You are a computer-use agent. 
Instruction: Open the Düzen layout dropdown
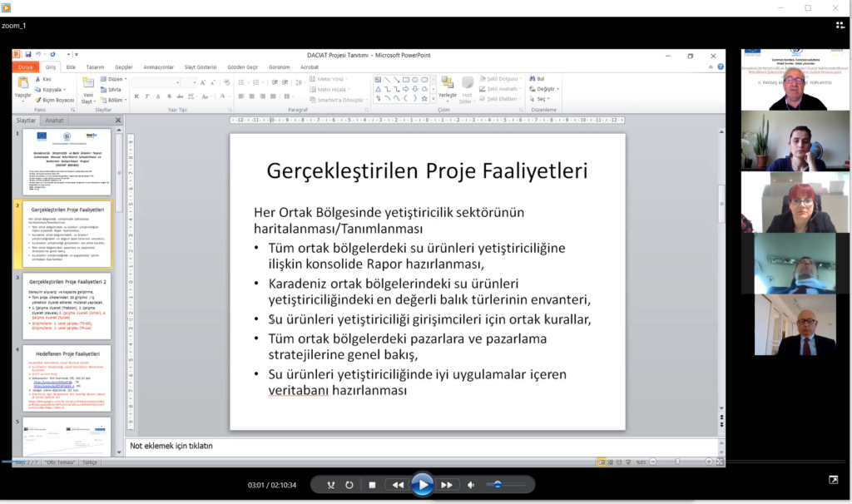pyautogui.click(x=115, y=79)
